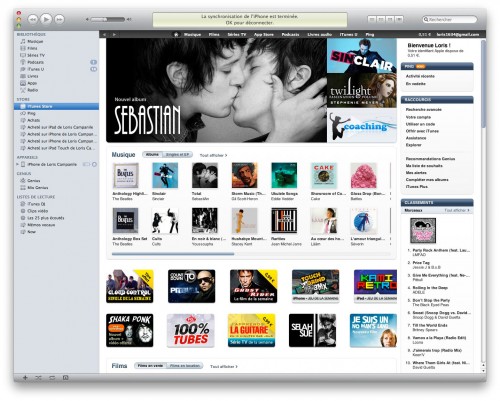
Task: Click Recherche avancée in Raccourcis
Action: pos(423,110)
